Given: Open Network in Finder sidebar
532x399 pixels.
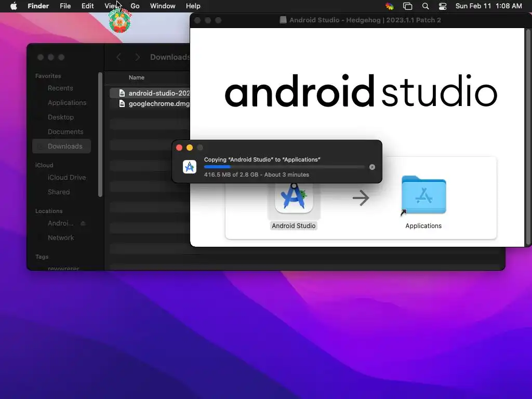Looking at the screenshot, I should (60, 238).
